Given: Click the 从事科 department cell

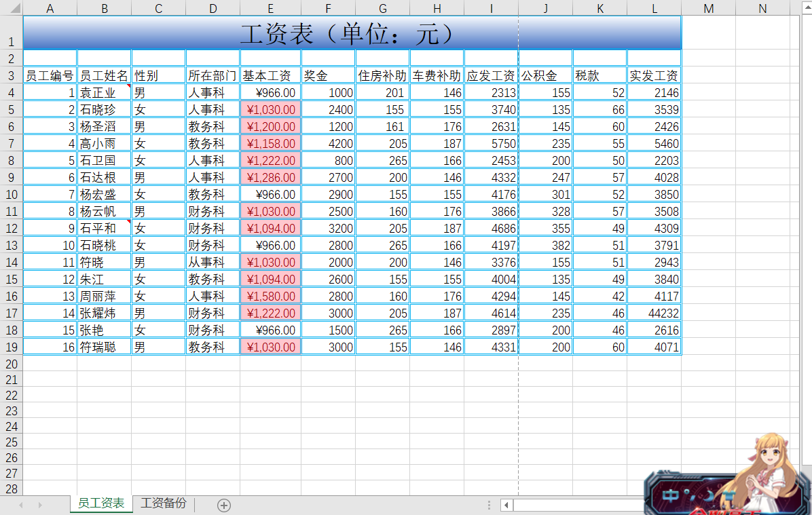Looking at the screenshot, I should coord(213,263).
